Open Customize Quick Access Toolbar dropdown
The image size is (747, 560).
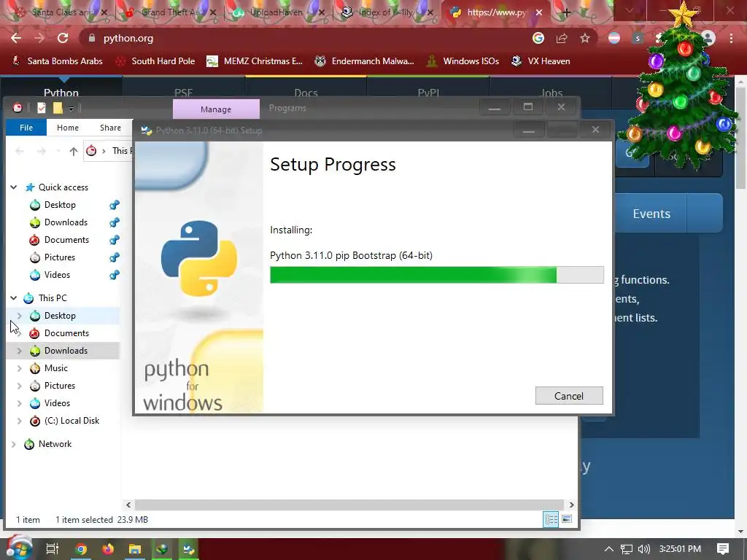[71, 109]
